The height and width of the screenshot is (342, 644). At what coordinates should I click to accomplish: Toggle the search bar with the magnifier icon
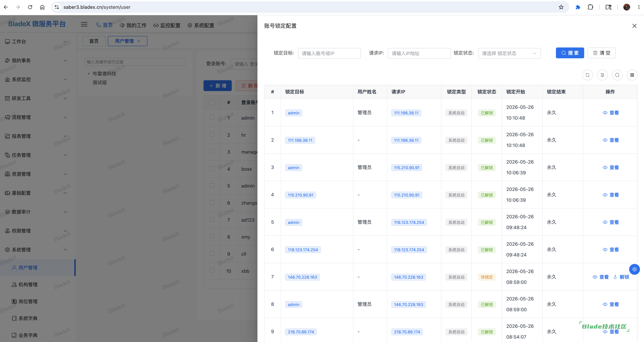coord(617,75)
